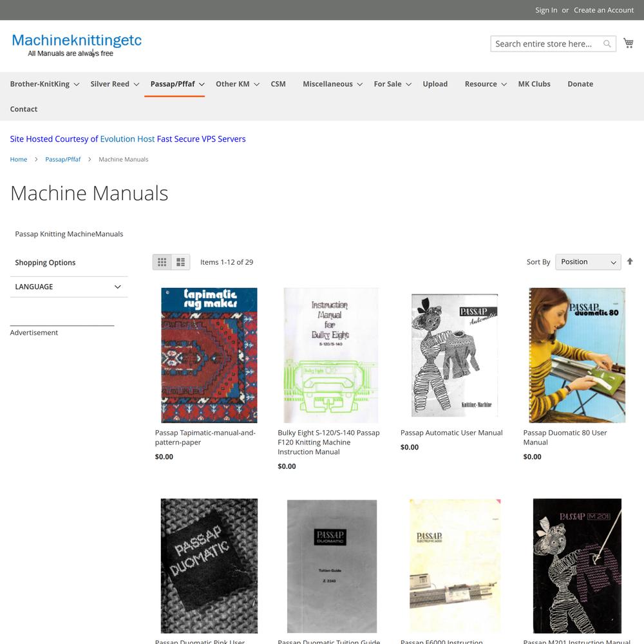Click the Sign In link

(x=546, y=10)
